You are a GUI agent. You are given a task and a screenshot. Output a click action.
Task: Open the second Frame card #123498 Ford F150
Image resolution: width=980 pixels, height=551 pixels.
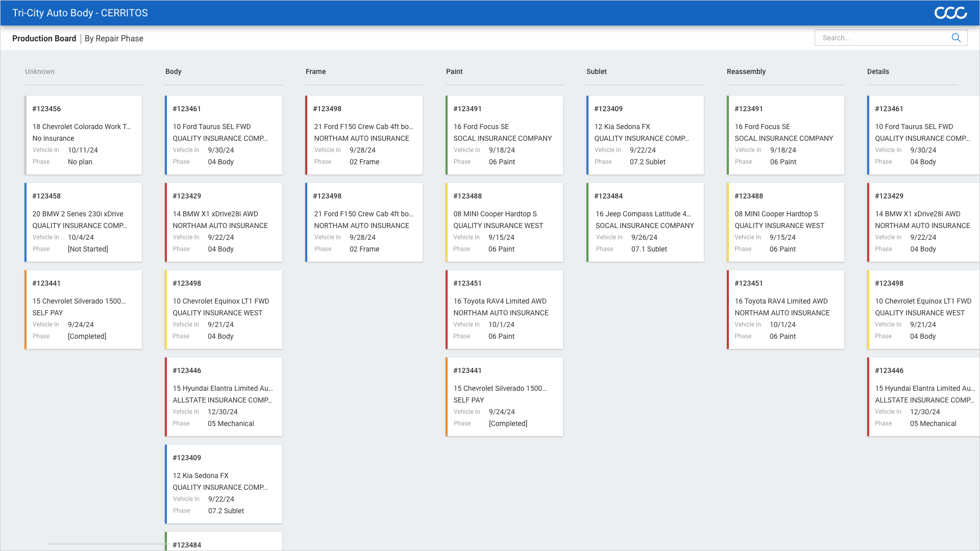[x=364, y=222]
